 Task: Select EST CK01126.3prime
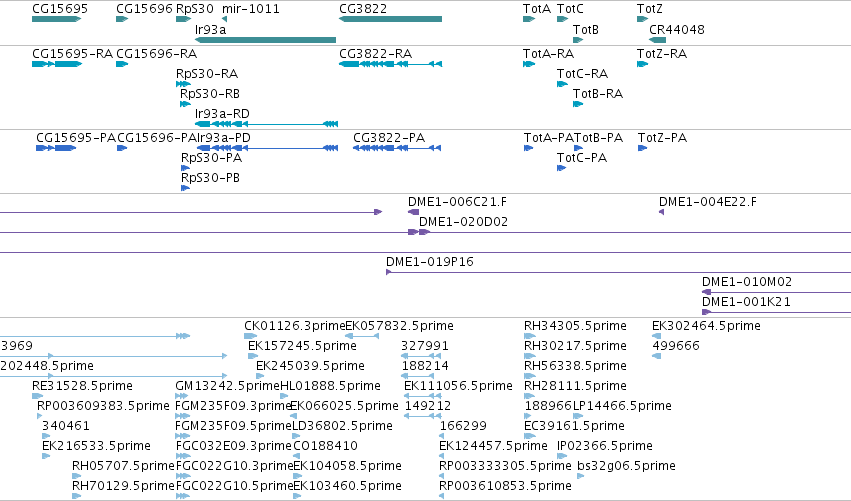coord(251,336)
